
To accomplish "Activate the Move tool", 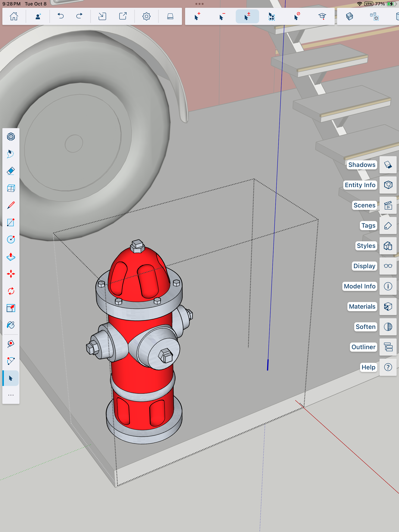I will tap(11, 274).
